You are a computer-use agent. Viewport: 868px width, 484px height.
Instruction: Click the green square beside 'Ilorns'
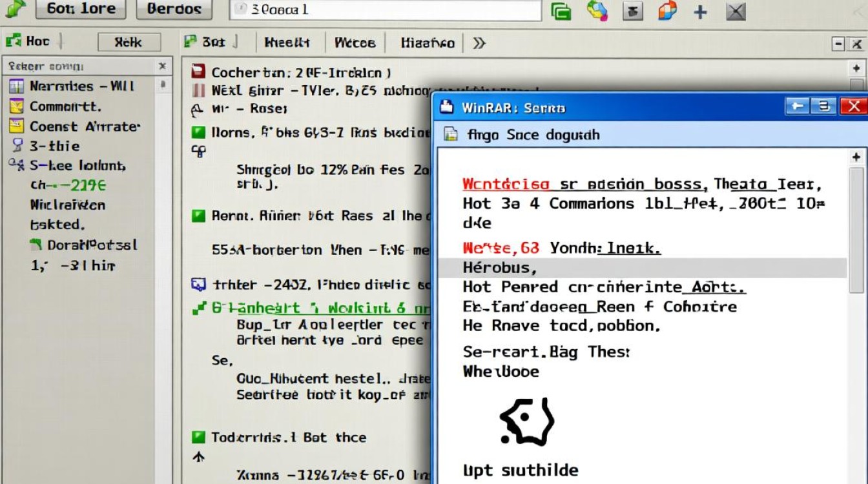(198, 132)
